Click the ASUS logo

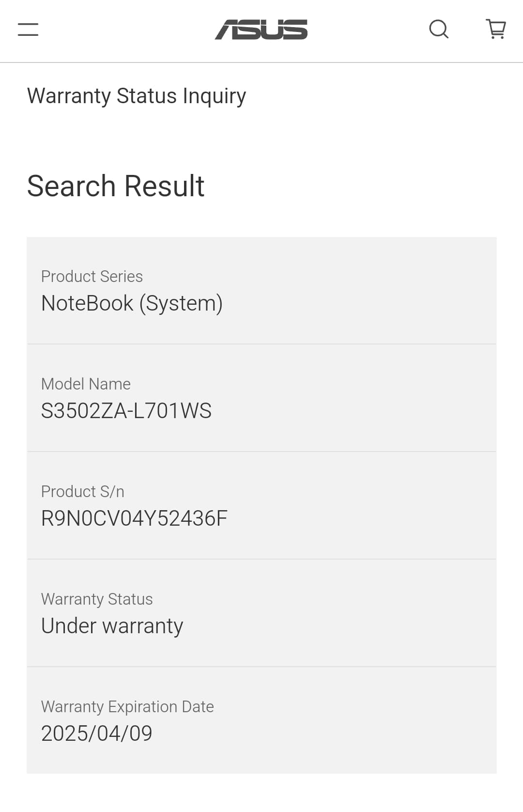[x=261, y=30]
